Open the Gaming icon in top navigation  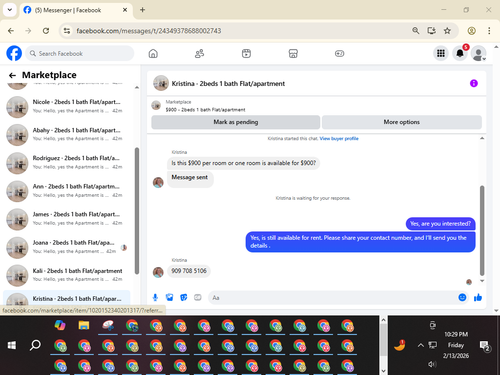[x=339, y=53]
